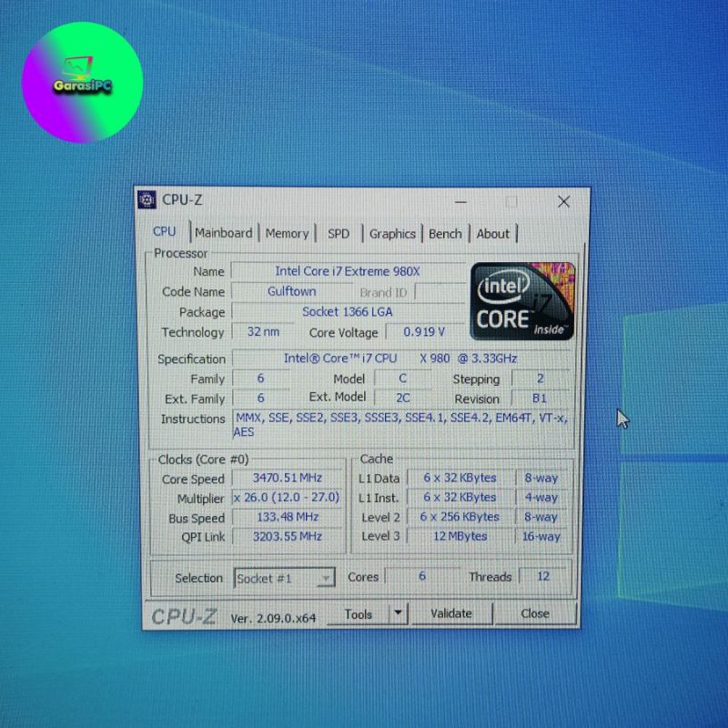Show the About tab

[x=493, y=234]
